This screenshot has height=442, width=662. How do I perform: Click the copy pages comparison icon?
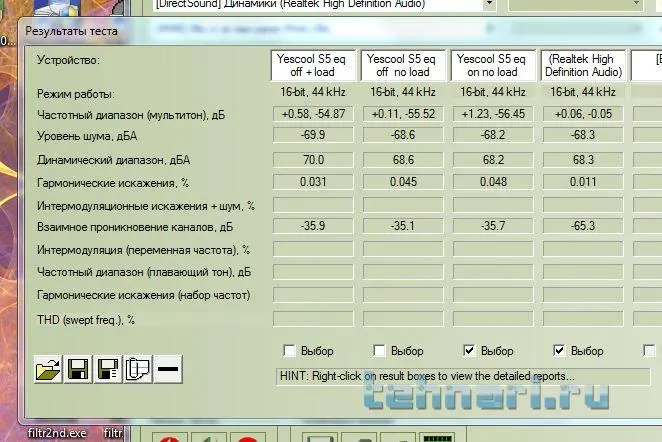click(x=138, y=369)
